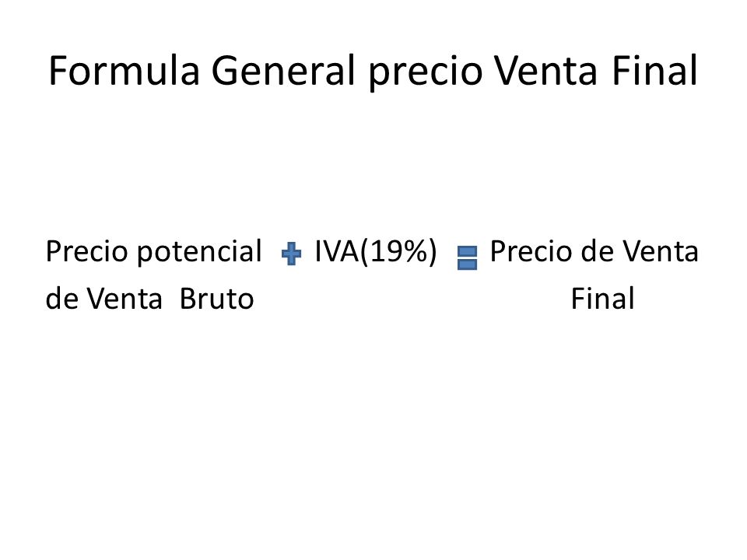The height and width of the screenshot is (560, 747).
Task: Click the blue equals sign icon
Action: pyautogui.click(x=467, y=258)
